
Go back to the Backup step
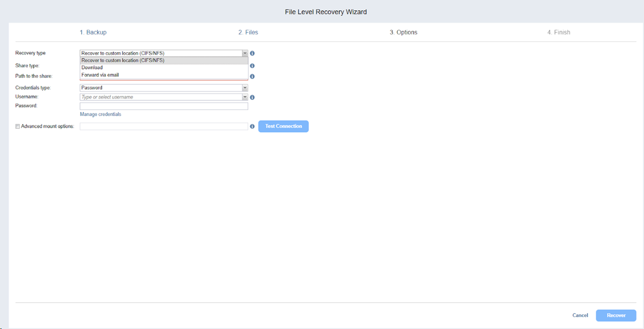coord(93,32)
